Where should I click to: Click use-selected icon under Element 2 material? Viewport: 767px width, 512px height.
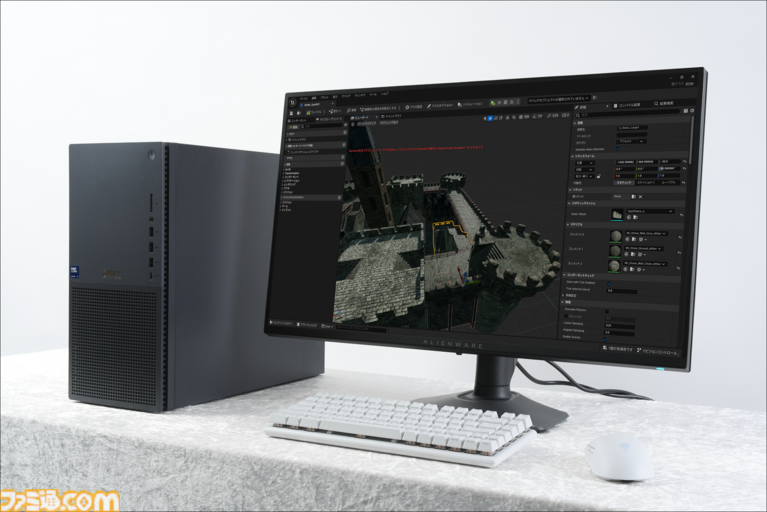click(625, 269)
